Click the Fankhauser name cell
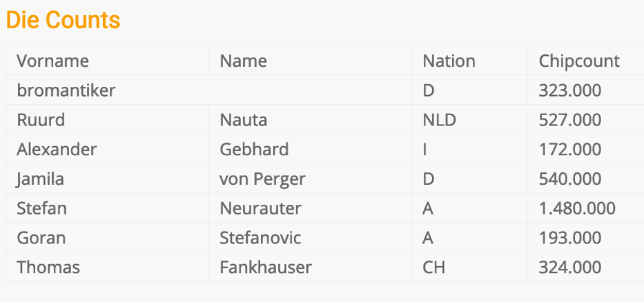The width and height of the screenshot is (644, 302). (266, 267)
